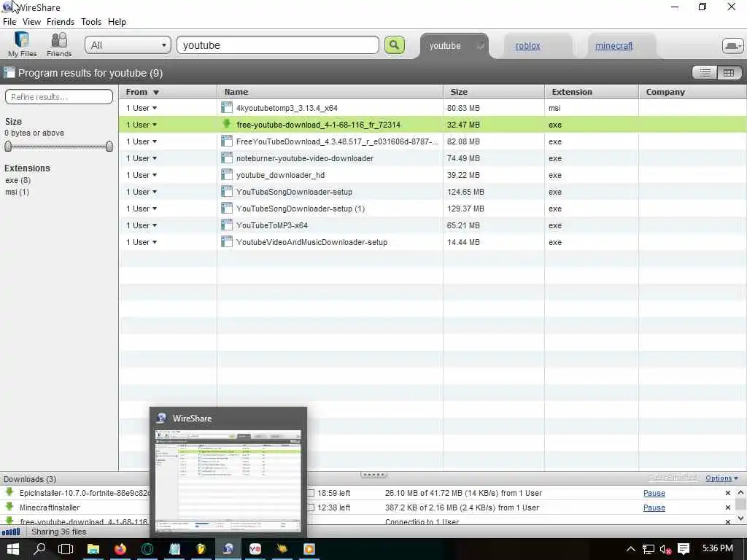Click the downloads panel resize grip handle
Image resolution: width=747 pixels, height=560 pixels.
pyautogui.click(x=373, y=475)
